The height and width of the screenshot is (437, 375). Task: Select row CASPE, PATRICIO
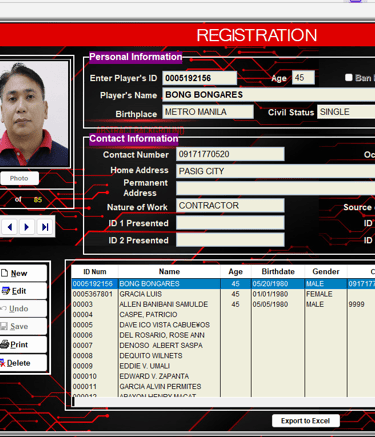click(223, 315)
